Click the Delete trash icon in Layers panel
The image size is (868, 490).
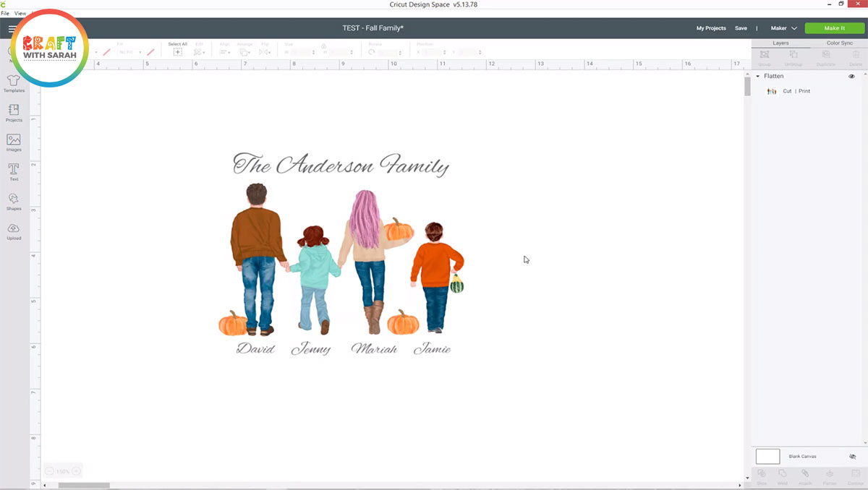tap(856, 56)
